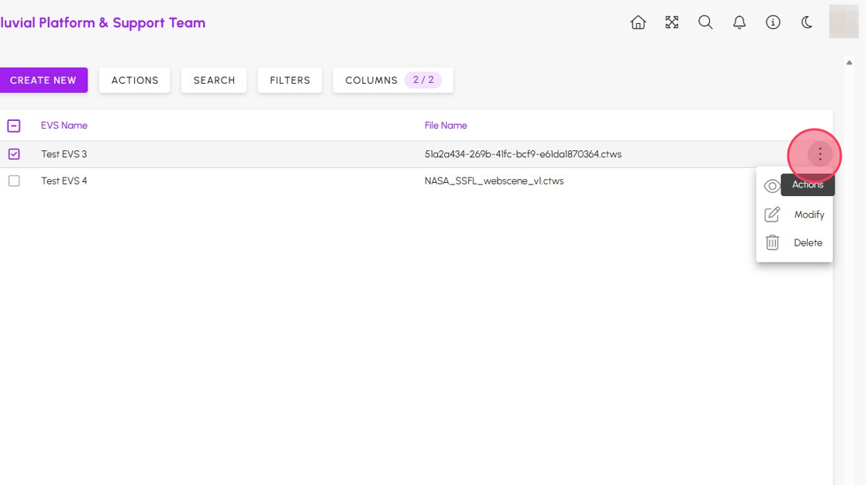Click file name NASA_SSFL_webscene_v1.ctws
This screenshot has width=868, height=485.
click(x=494, y=181)
